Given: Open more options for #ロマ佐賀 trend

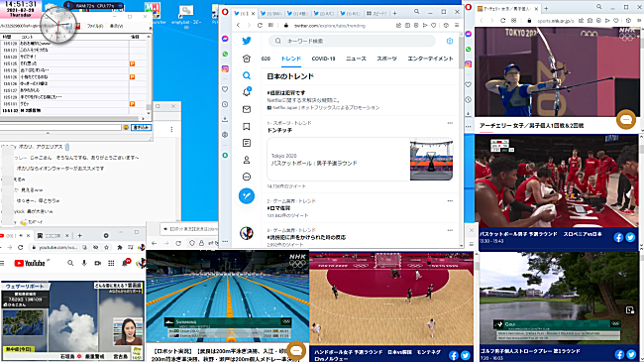Looking at the screenshot, I should [x=450, y=201].
